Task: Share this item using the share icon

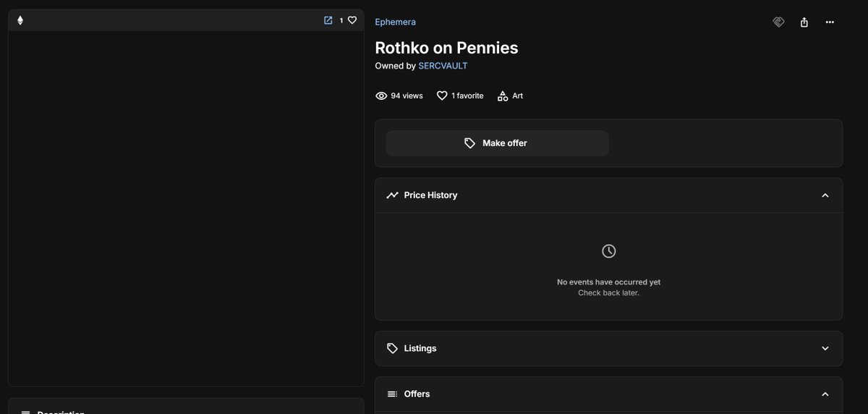Action: coord(804,22)
